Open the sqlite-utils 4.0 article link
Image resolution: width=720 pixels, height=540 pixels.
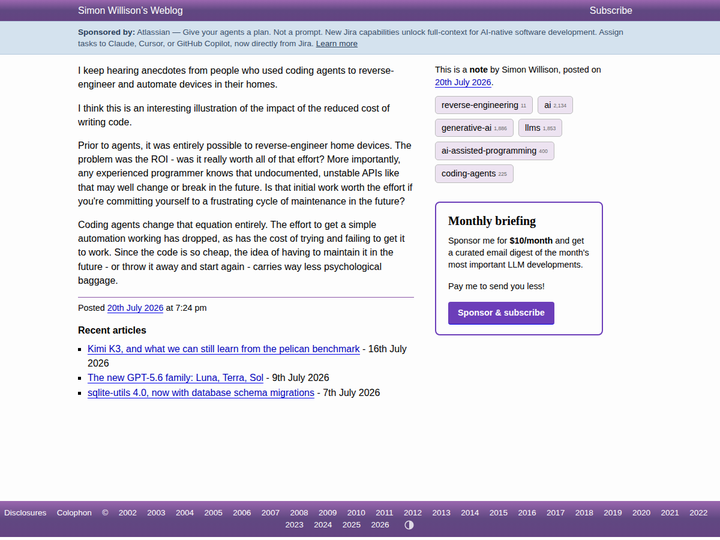click(x=201, y=393)
